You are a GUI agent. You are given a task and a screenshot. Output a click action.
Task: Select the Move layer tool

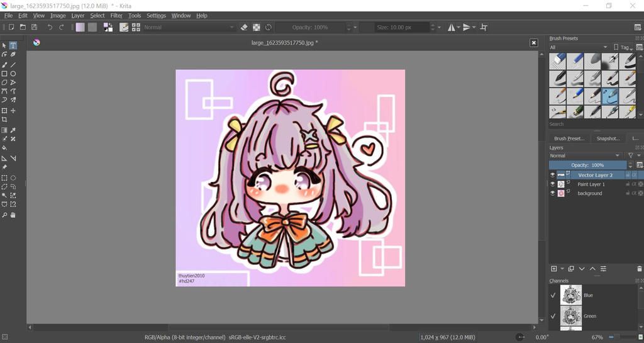click(x=13, y=111)
